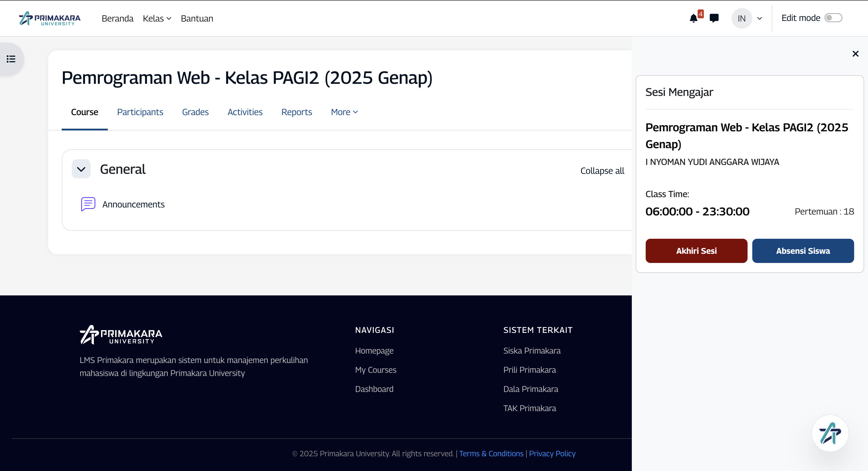Click the main page course heading
868x471 pixels.
point(247,78)
